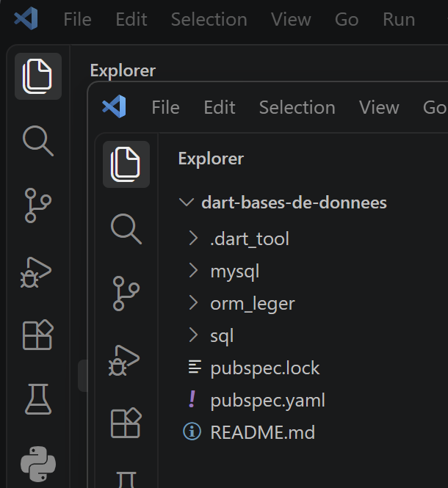Expand the .dart_tool folder
This screenshot has height=488, width=448.
[193, 238]
